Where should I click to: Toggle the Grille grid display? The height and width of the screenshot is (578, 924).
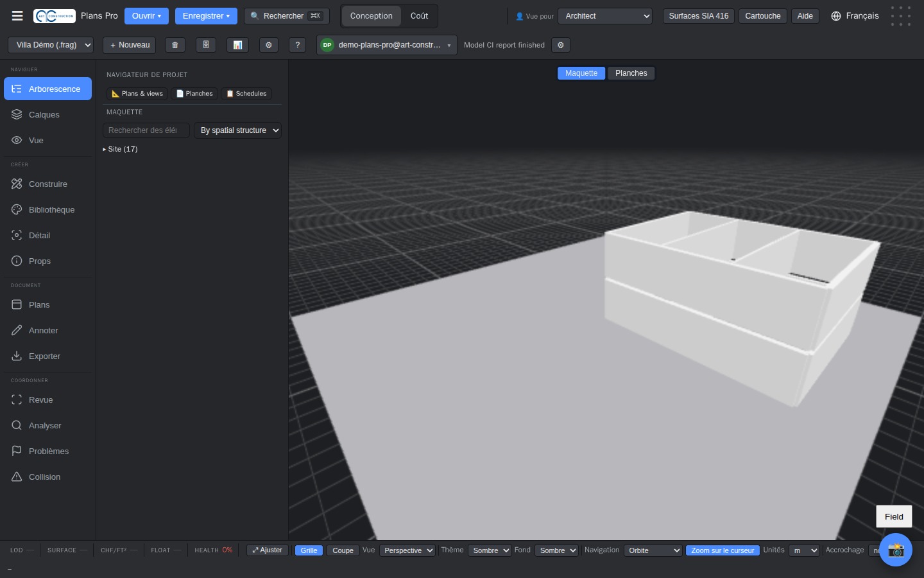pyautogui.click(x=309, y=550)
